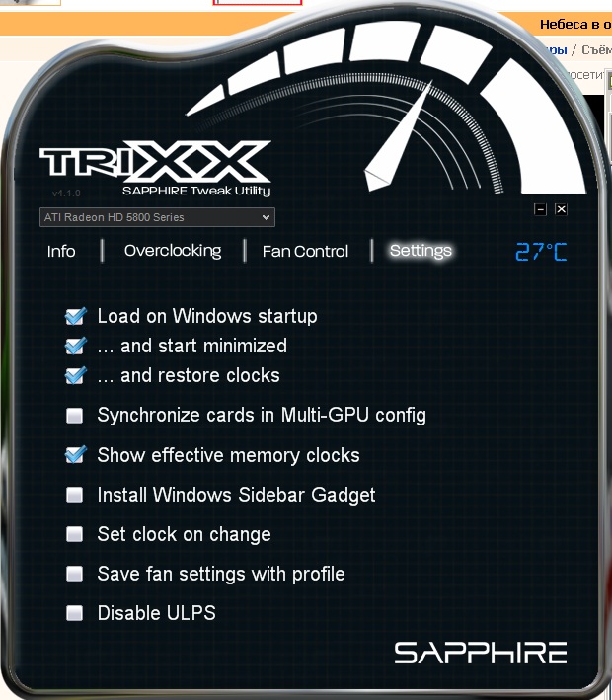
Task: Tick Save fan settings with profile
Action: (75, 574)
